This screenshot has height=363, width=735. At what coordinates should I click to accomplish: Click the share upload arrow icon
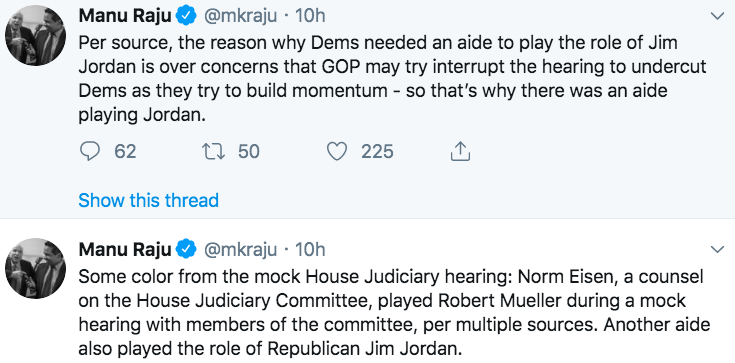(x=460, y=151)
